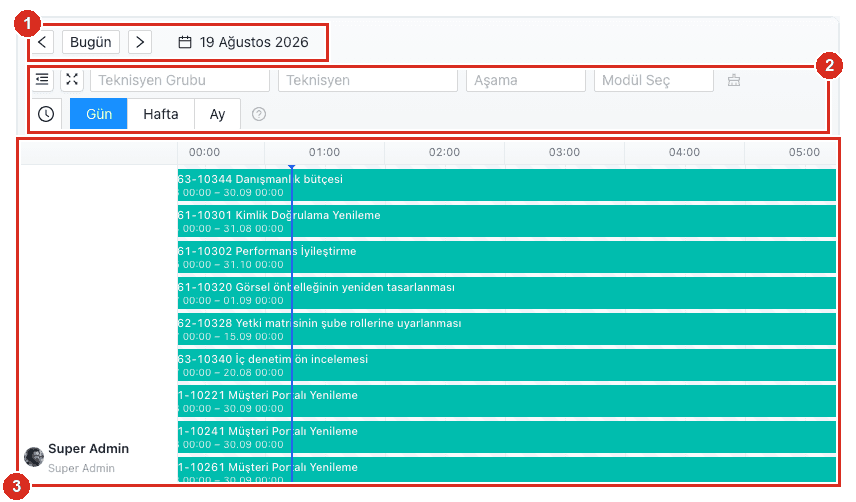The width and height of the screenshot is (856, 502).
Task: Switch to Gün view
Action: tap(99, 114)
